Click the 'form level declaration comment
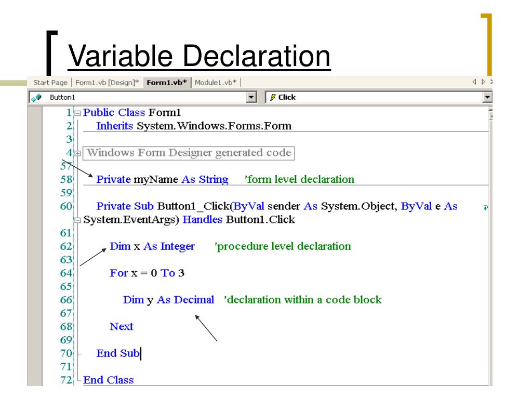 (299, 179)
